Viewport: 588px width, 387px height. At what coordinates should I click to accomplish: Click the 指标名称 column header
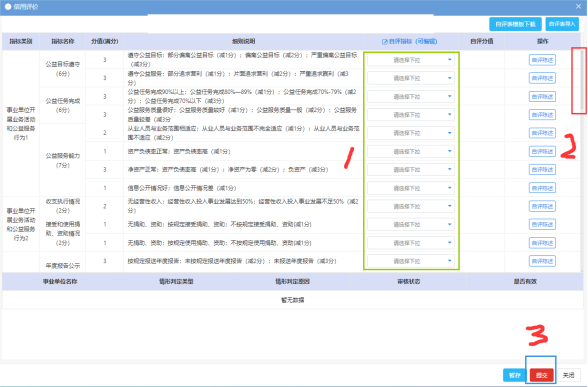[x=63, y=41]
